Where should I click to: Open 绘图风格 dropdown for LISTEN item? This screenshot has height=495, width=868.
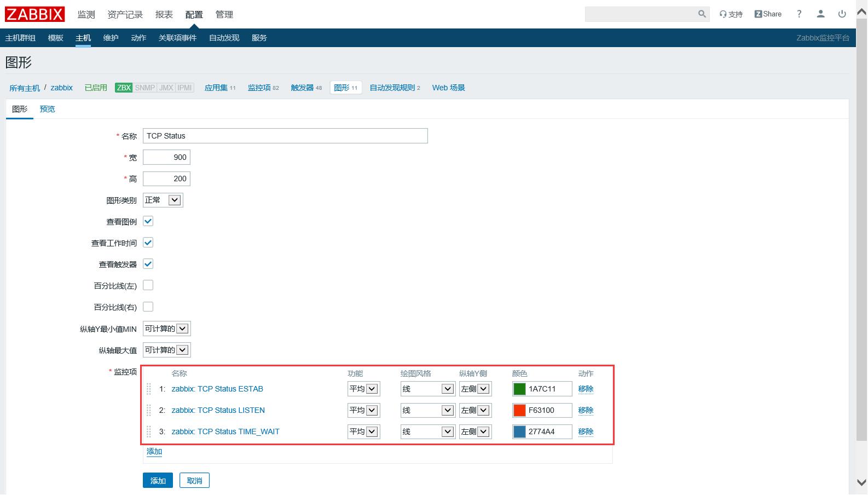427,410
